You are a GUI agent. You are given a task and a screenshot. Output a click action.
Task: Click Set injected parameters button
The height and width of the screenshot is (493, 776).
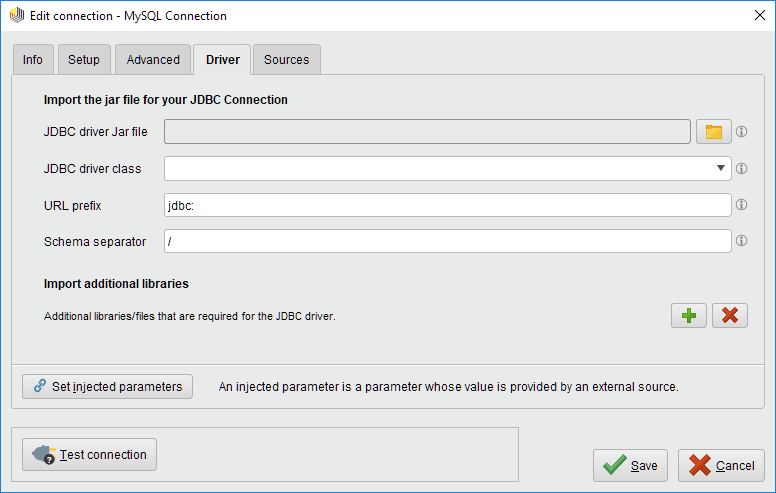click(x=108, y=386)
